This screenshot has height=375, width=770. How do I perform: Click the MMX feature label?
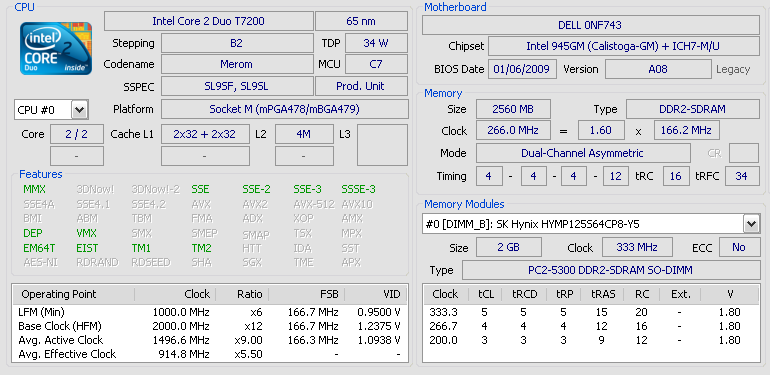point(34,189)
